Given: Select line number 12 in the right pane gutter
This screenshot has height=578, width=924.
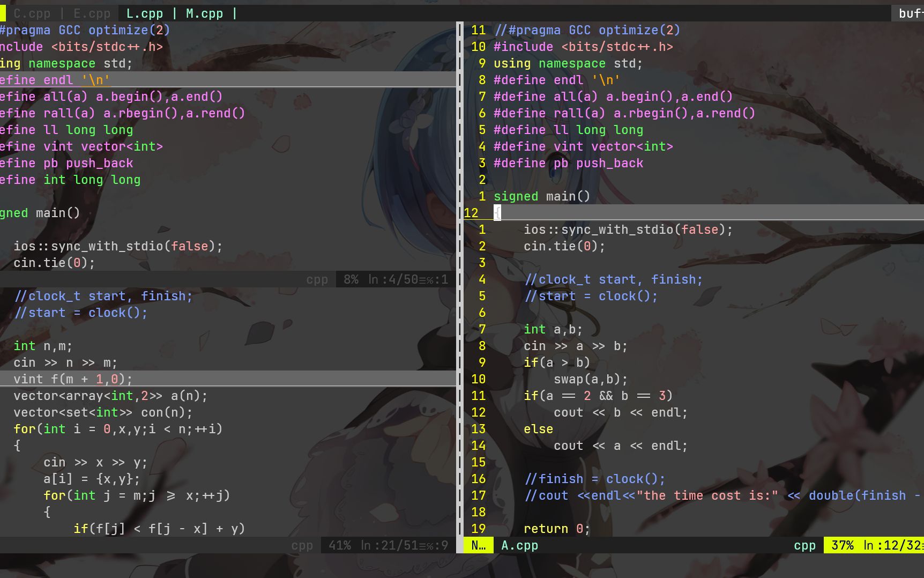Looking at the screenshot, I should pos(472,213).
